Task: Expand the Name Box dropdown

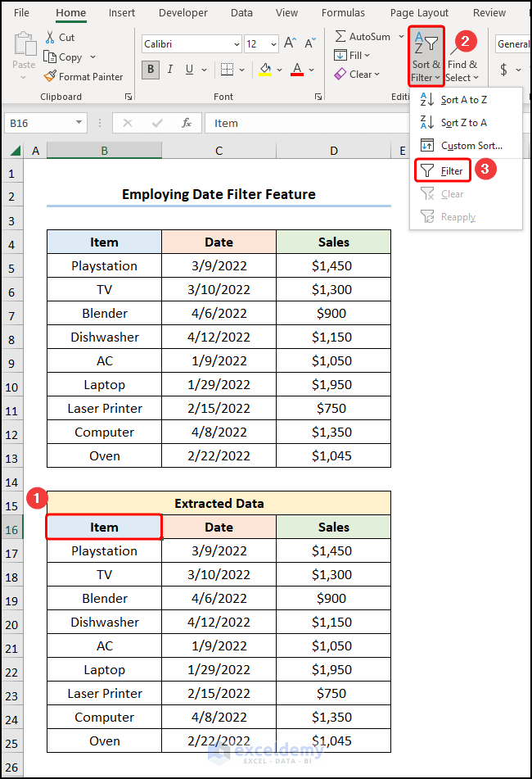Action: click(x=79, y=123)
